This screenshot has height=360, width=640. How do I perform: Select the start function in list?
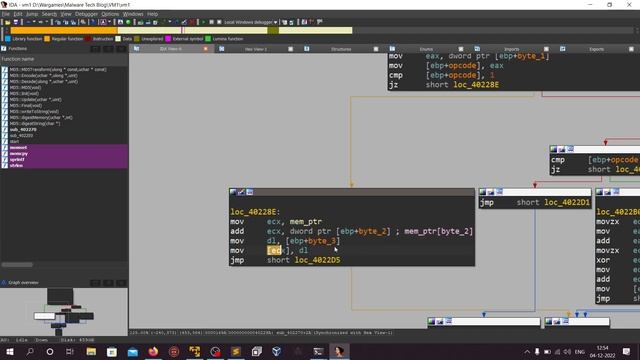pyautogui.click(x=14, y=141)
